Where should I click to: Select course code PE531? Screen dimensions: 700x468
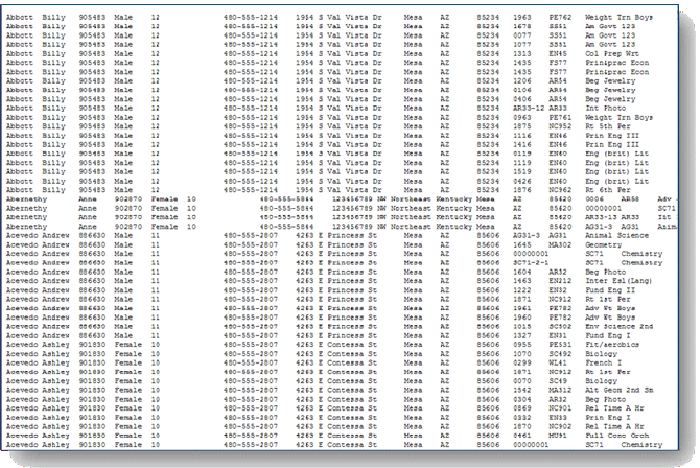click(x=560, y=345)
